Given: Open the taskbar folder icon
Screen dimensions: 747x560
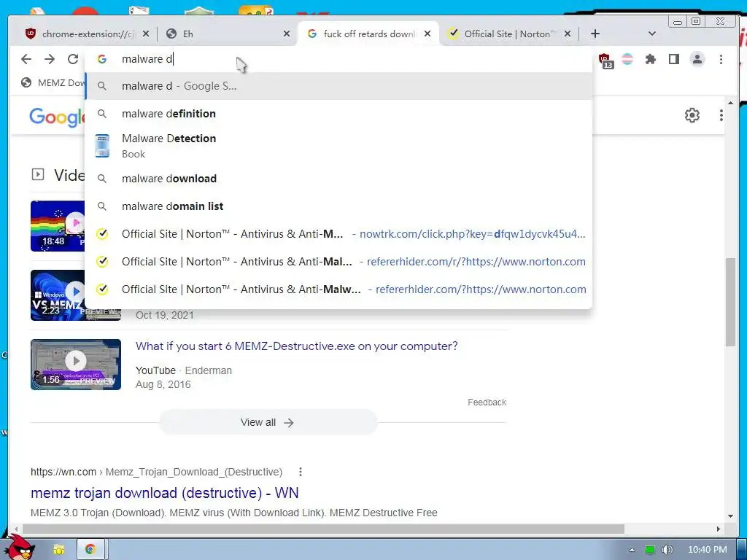Looking at the screenshot, I should (x=58, y=550).
